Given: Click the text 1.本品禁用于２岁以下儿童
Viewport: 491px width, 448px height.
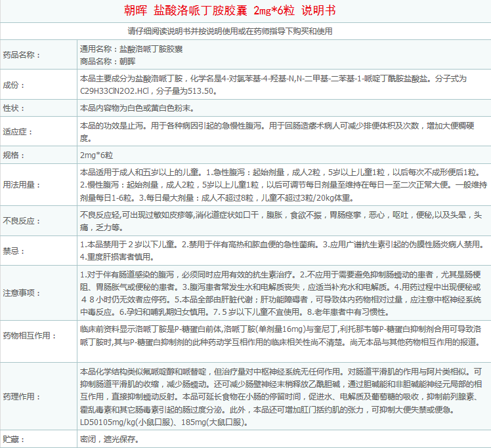Looking at the screenshot, I should coord(129,245).
